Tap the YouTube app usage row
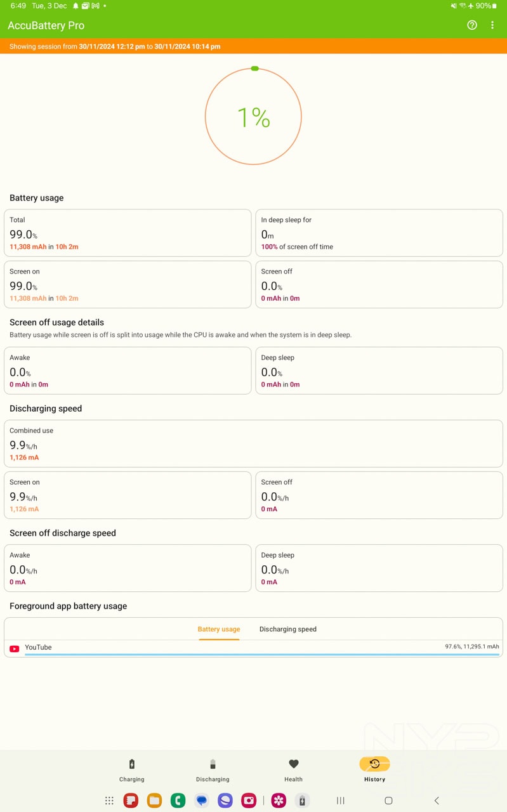The width and height of the screenshot is (507, 812). coord(254,648)
